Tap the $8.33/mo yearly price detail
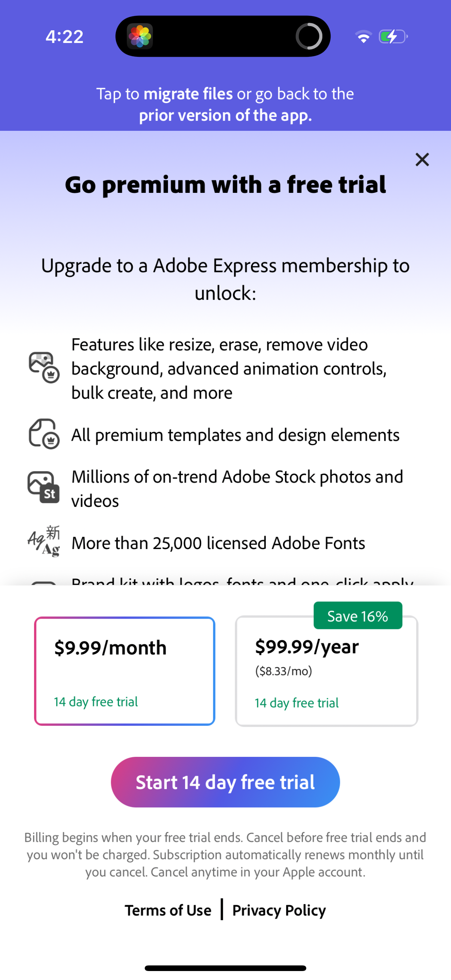Image resolution: width=451 pixels, height=980 pixels. (284, 671)
